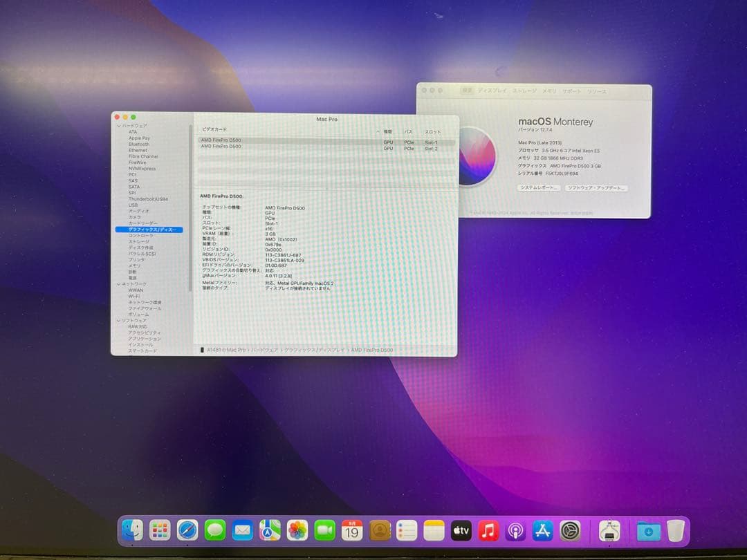This screenshot has width=747, height=560.
Task: Start FaceTime from the Dock
Action: coord(326,531)
